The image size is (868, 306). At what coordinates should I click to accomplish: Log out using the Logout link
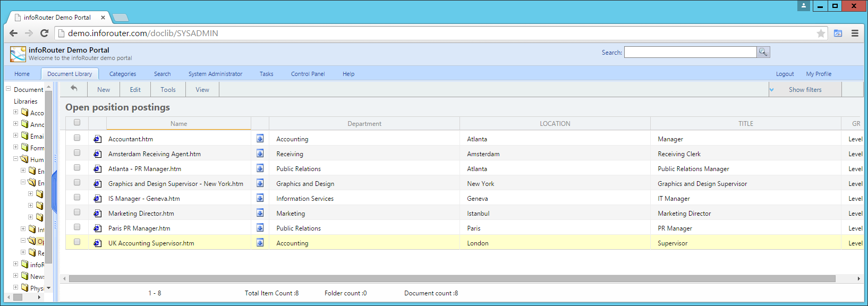[x=785, y=74]
